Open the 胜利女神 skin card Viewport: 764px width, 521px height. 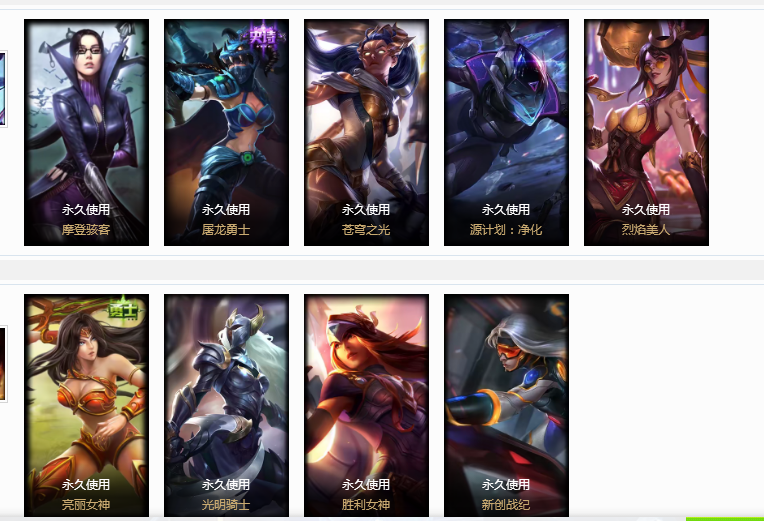tap(366, 405)
